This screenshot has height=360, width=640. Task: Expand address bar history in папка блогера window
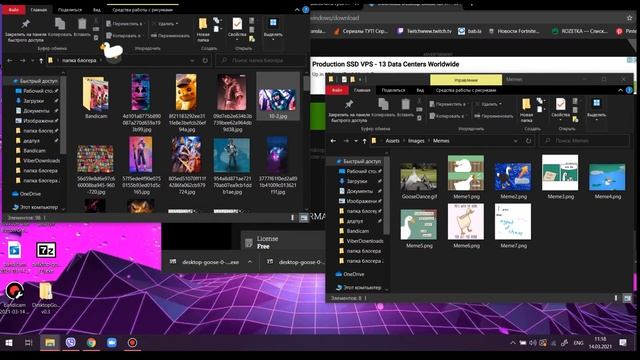coord(192,60)
